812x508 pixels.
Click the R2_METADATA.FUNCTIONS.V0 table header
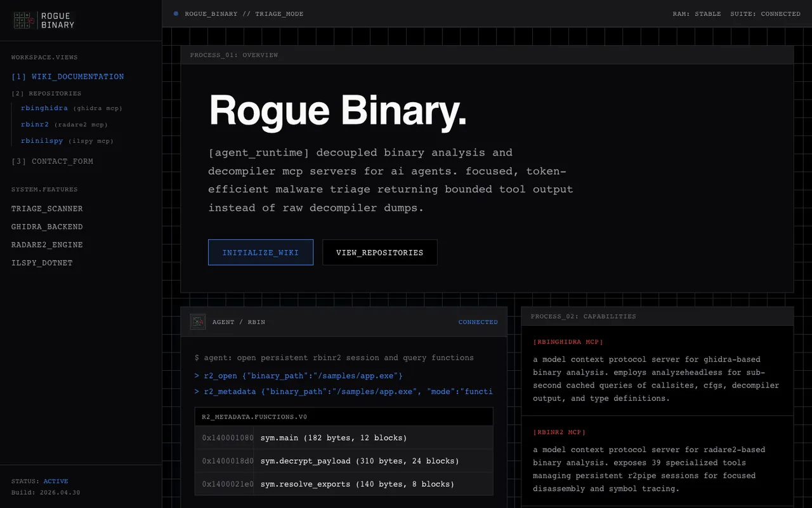[x=344, y=417]
